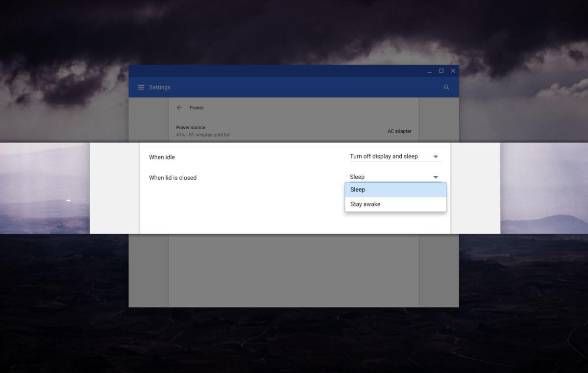Click the '41% - 51 minutes until full' text
The image size is (588, 373).
coord(203,135)
